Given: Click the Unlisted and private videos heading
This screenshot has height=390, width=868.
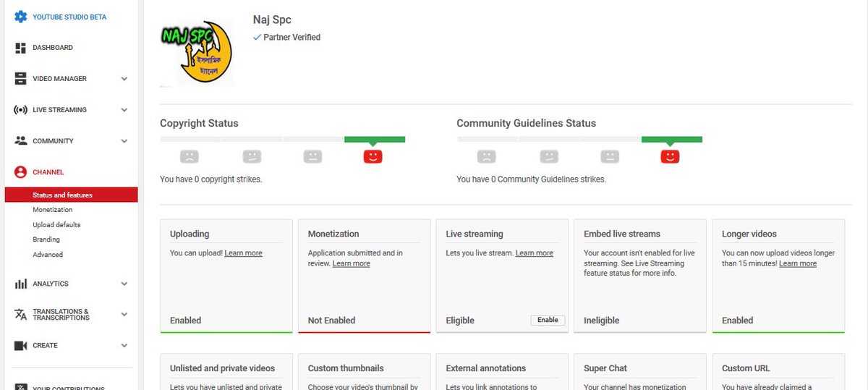Looking at the screenshot, I should coord(223,368).
